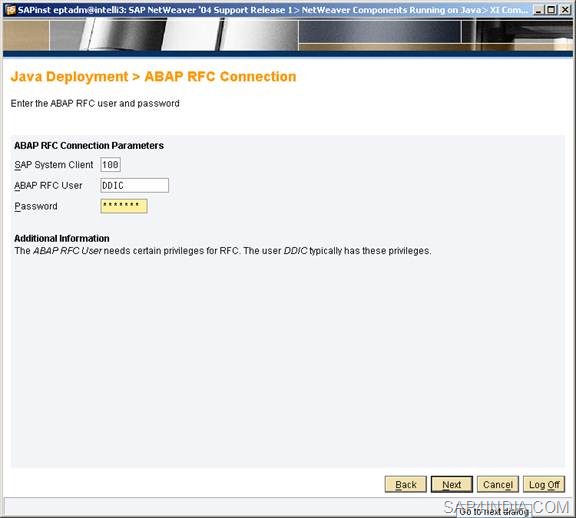Viewport: 576px width, 518px height.
Task: Click the Go to next dialog tooltip
Action: 494,511
